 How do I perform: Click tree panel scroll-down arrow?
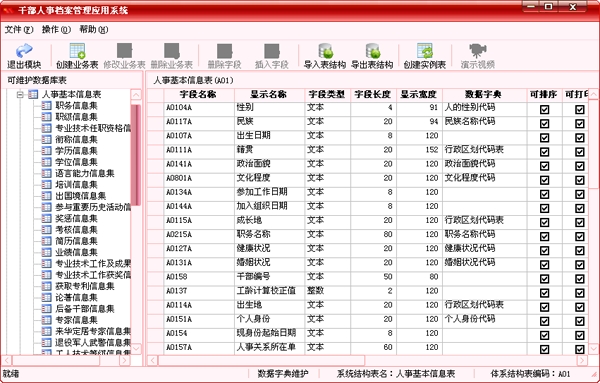[x=136, y=349]
